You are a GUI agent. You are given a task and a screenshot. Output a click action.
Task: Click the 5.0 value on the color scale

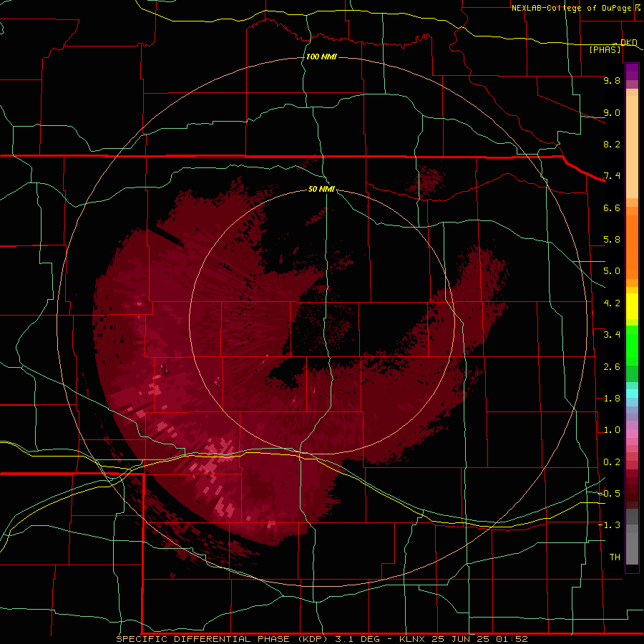612,271
